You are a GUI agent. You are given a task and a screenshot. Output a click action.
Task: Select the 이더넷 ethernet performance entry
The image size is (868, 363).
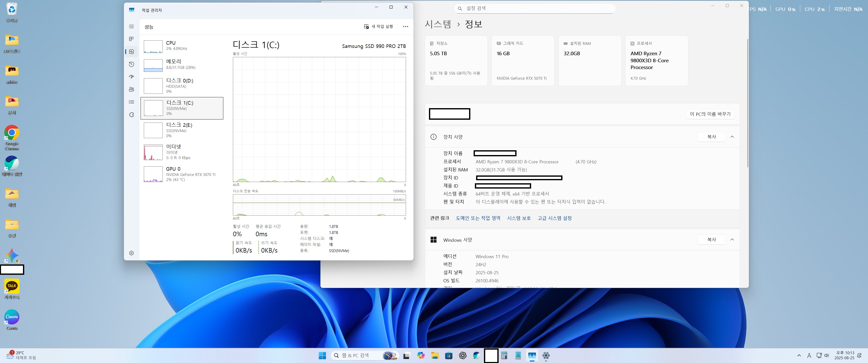[x=182, y=152]
